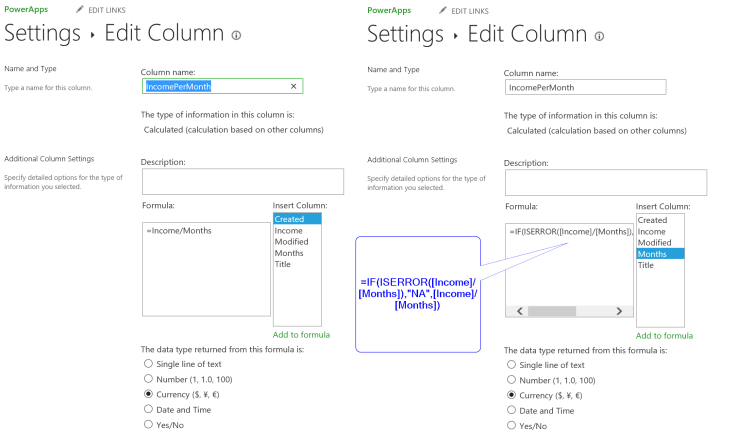Click the left scroll arrow under the right formula box

pos(514,311)
